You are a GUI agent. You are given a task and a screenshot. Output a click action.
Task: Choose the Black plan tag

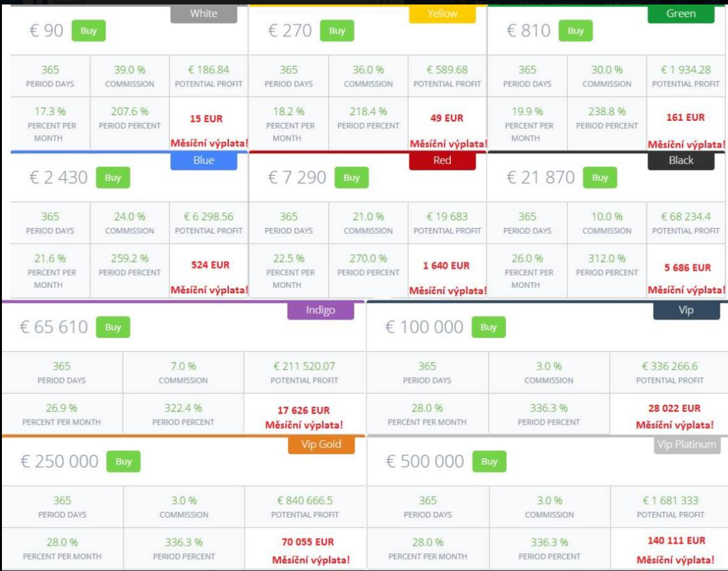point(681,161)
